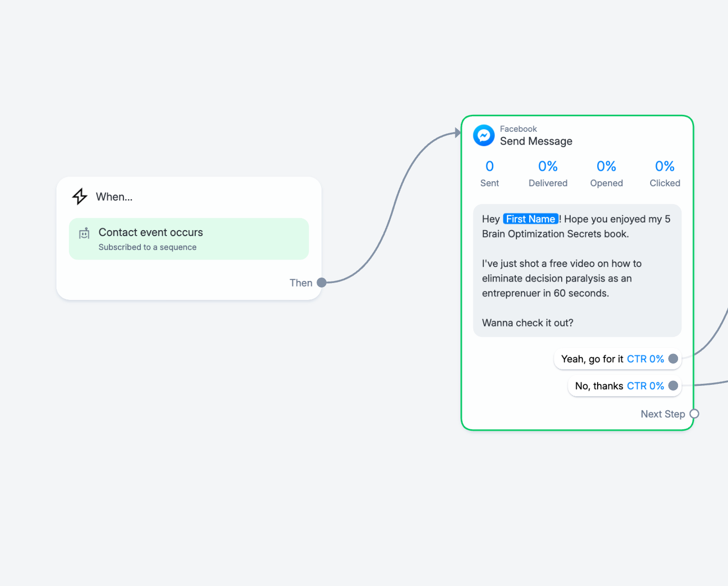Viewport: 728px width, 586px height.
Task: Click the message text bubble
Action: pos(577,271)
